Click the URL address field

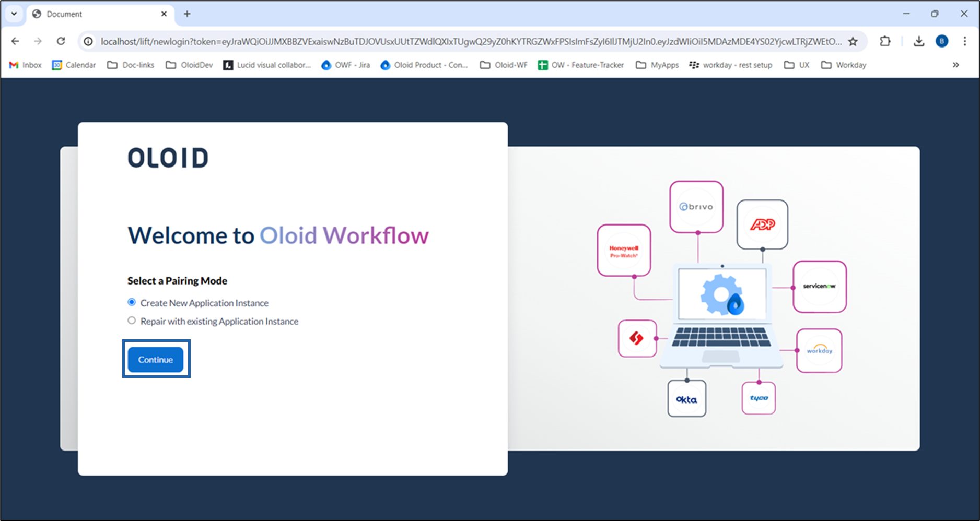(470, 41)
